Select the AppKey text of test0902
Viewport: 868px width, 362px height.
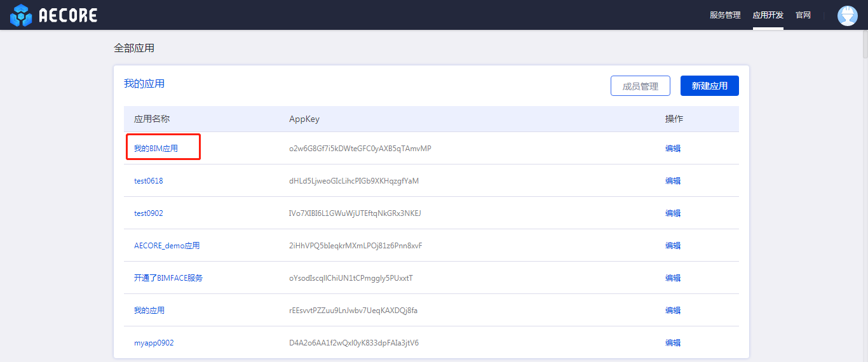pos(355,213)
